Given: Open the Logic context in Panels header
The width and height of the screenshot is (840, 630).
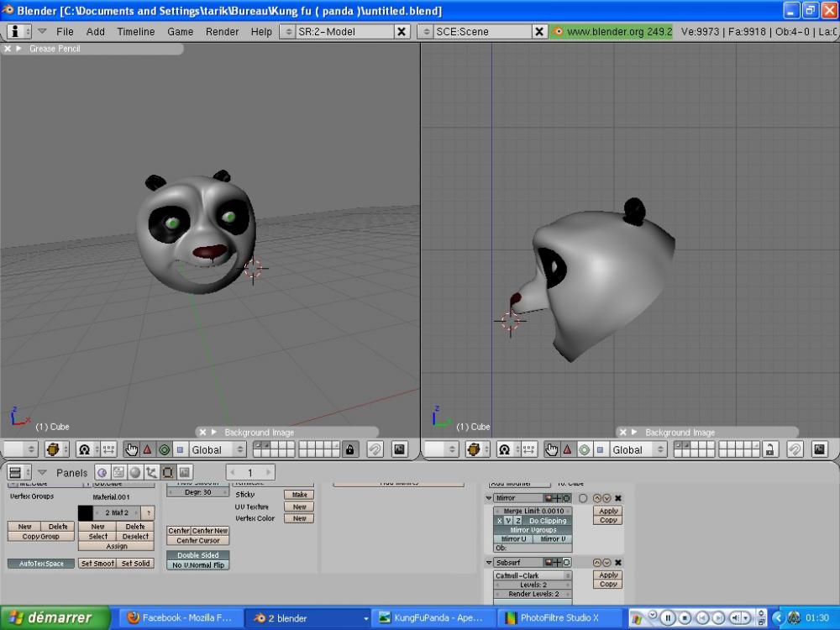Looking at the screenshot, I should [102, 472].
